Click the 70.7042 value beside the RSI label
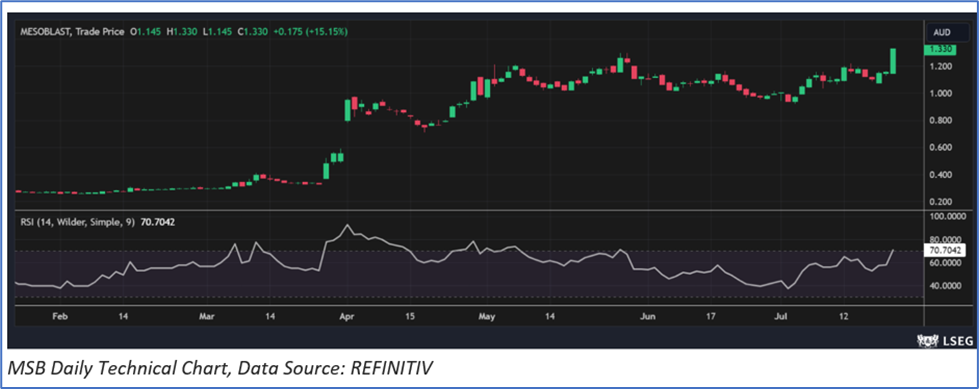The image size is (979, 389). pos(157,222)
